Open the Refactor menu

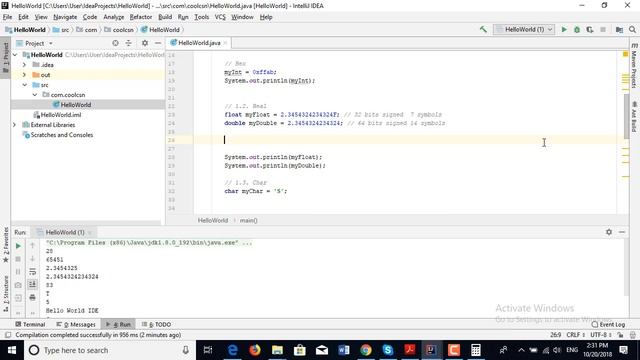click(140, 17)
